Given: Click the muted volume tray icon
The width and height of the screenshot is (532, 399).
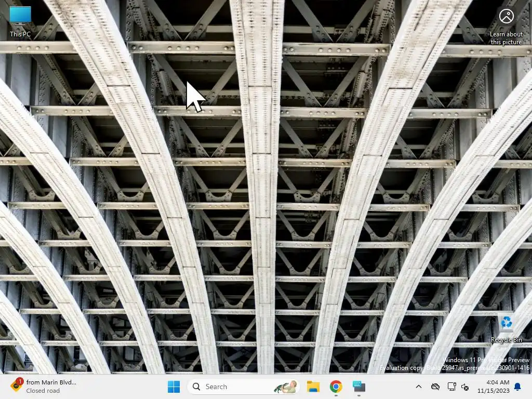Looking at the screenshot, I should [x=465, y=387].
